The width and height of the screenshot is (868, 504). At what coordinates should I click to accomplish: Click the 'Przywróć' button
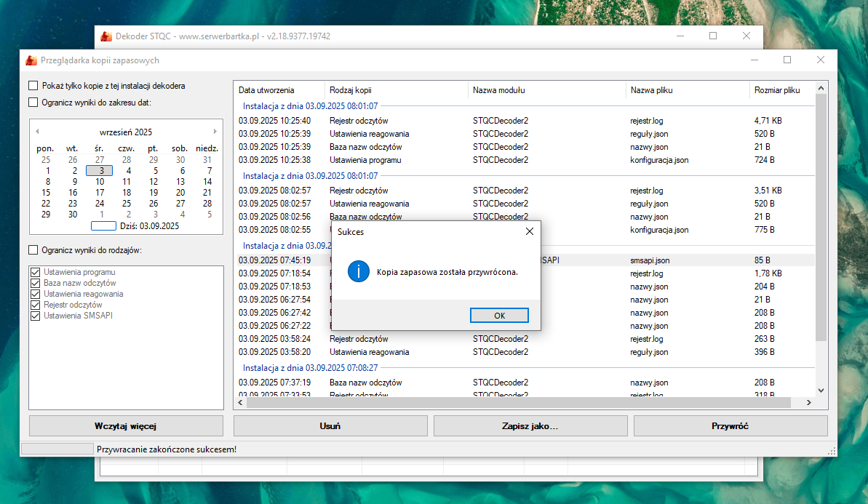pos(730,426)
